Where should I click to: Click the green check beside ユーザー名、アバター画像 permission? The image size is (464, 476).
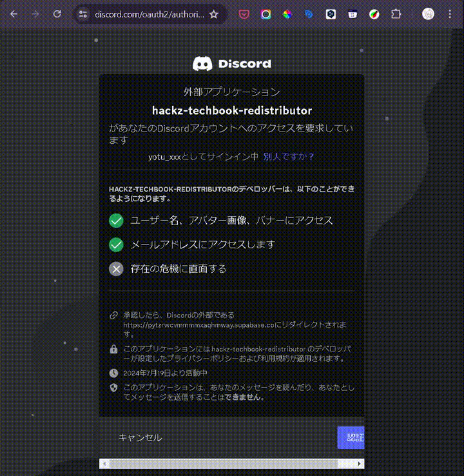tap(116, 221)
